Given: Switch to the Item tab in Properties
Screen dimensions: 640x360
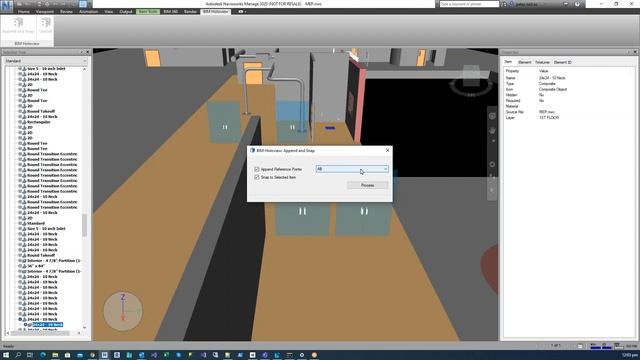Looking at the screenshot, I should [x=508, y=62].
